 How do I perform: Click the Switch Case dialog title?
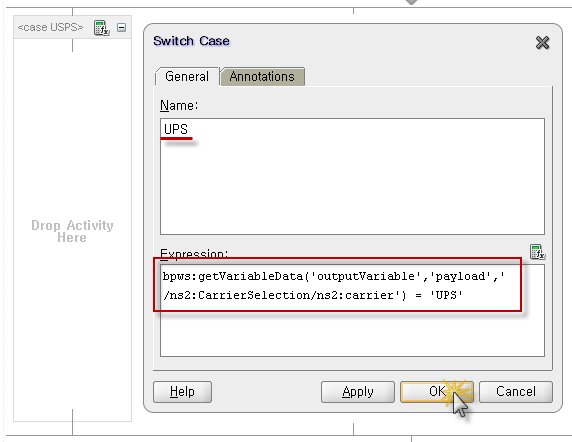click(191, 41)
